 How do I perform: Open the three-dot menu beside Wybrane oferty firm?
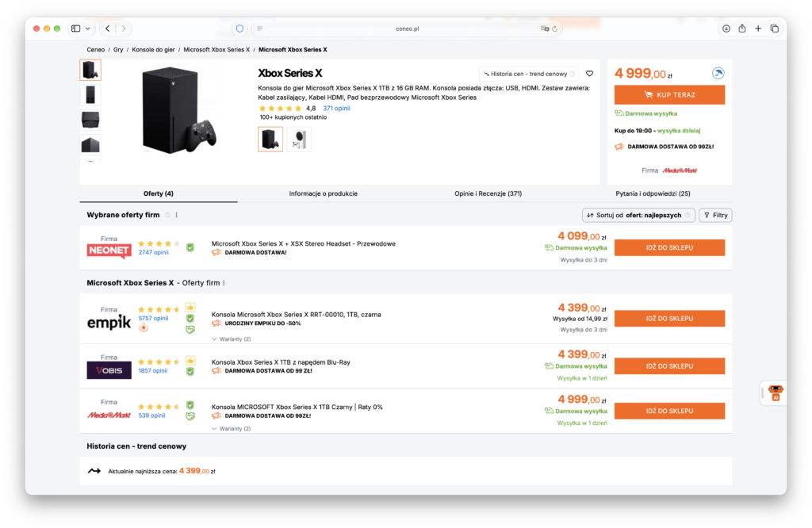coord(177,215)
